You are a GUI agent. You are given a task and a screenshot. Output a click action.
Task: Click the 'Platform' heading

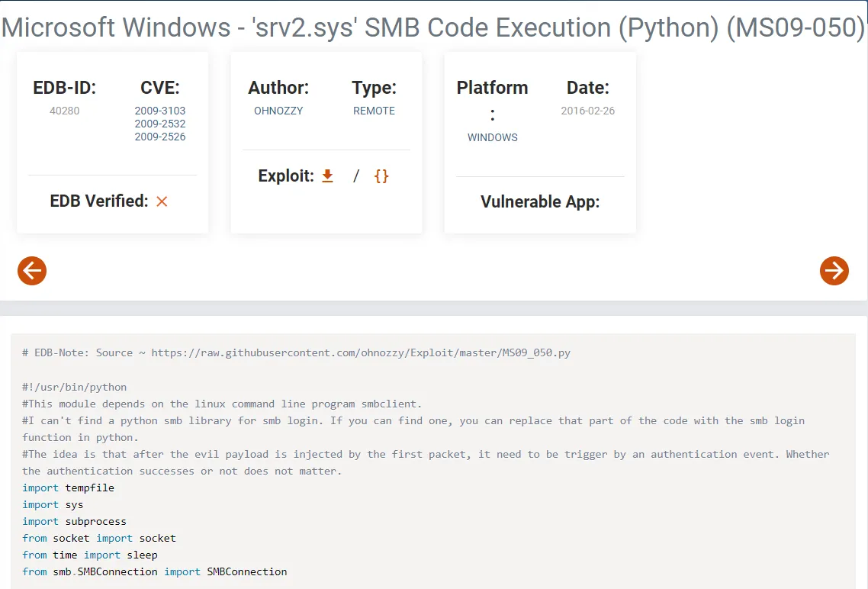click(492, 88)
